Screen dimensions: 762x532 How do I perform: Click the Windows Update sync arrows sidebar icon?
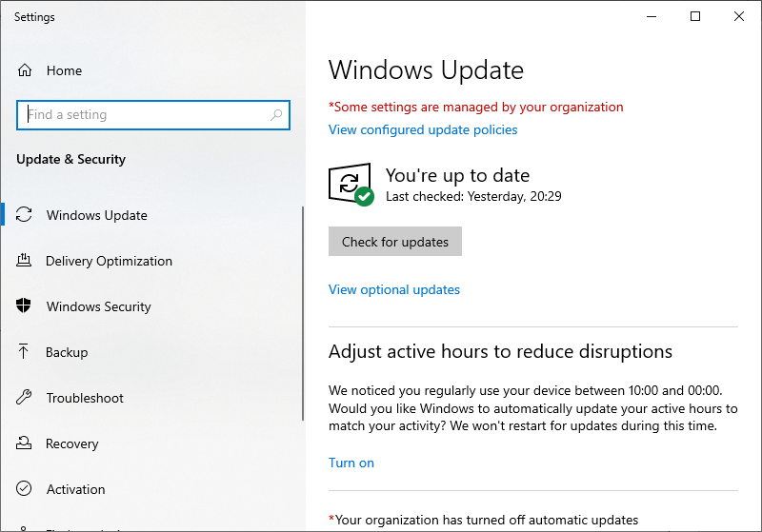24,214
